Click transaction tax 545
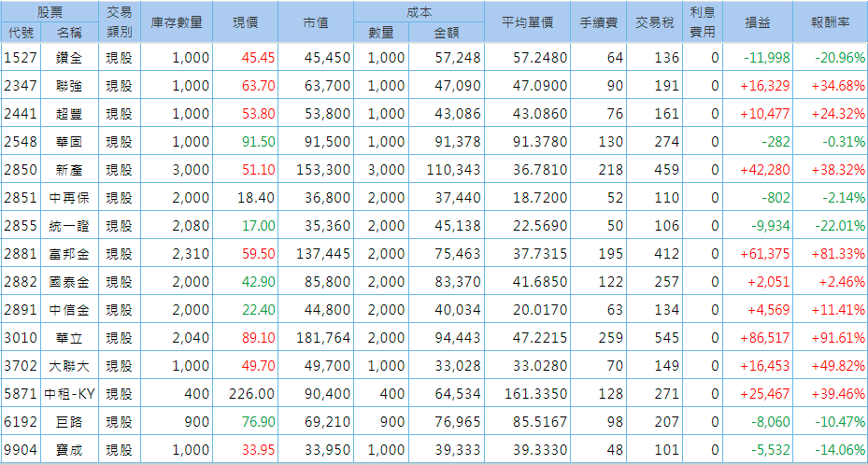 [x=666, y=338]
